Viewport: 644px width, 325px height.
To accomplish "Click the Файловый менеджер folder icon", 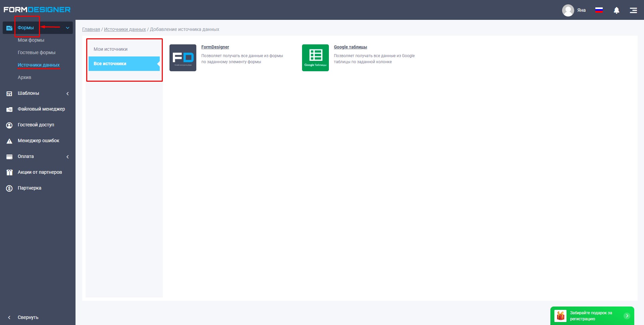I will [9, 109].
